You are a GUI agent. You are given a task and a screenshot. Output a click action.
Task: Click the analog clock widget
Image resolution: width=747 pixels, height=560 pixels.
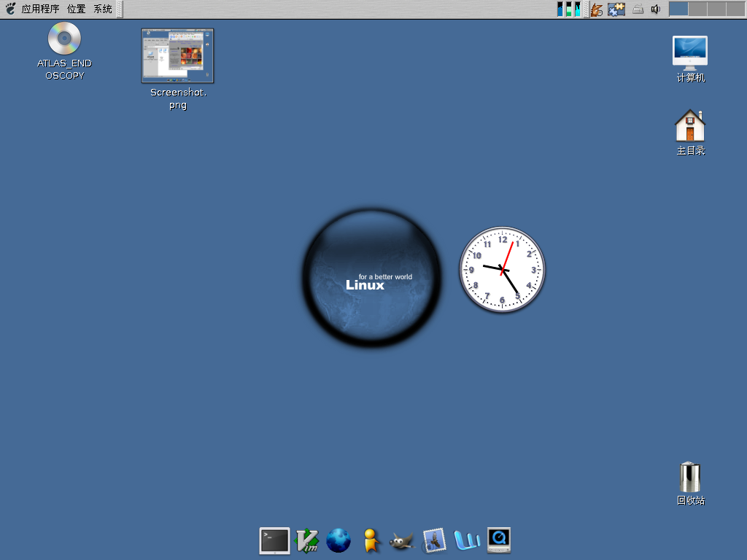point(502,270)
